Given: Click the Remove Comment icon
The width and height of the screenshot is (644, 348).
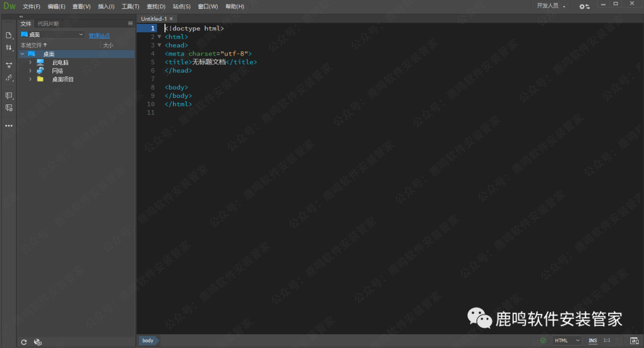Looking at the screenshot, I should [9, 108].
